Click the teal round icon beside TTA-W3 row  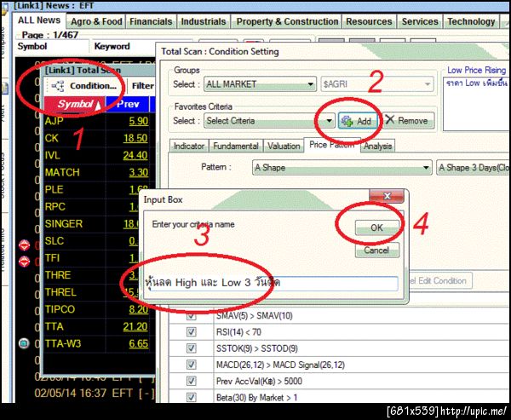point(24,343)
